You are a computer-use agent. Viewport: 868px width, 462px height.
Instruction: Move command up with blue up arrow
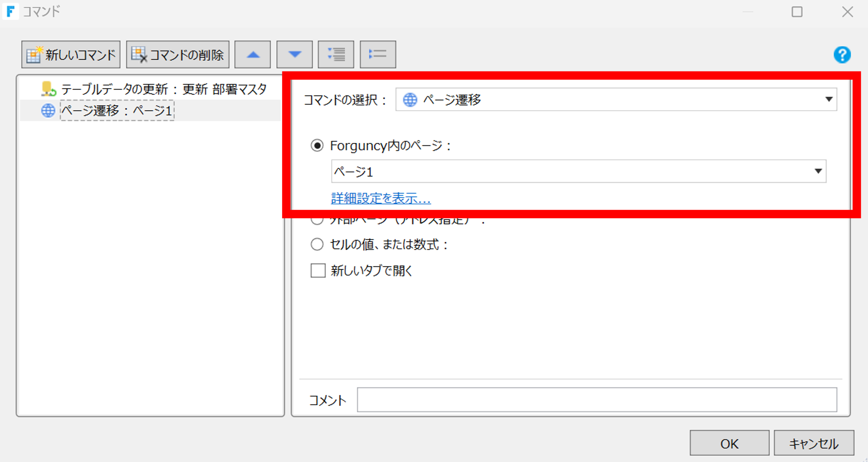pos(253,55)
